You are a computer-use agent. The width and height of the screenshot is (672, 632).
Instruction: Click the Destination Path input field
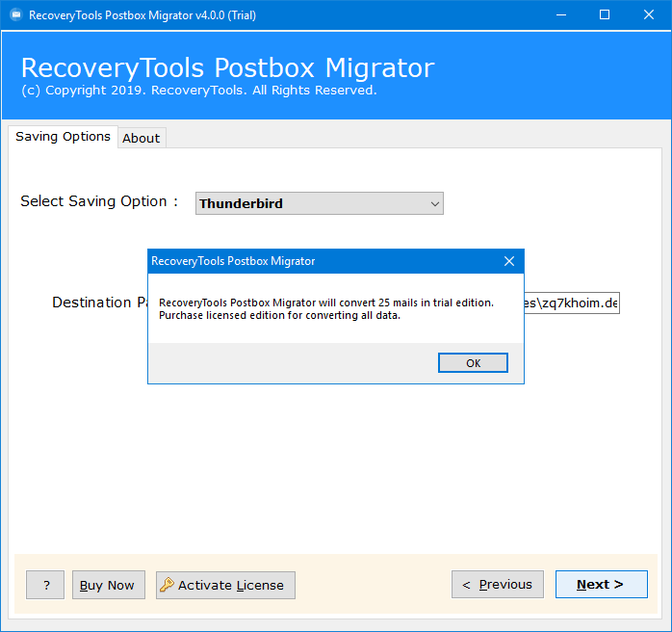(x=572, y=303)
